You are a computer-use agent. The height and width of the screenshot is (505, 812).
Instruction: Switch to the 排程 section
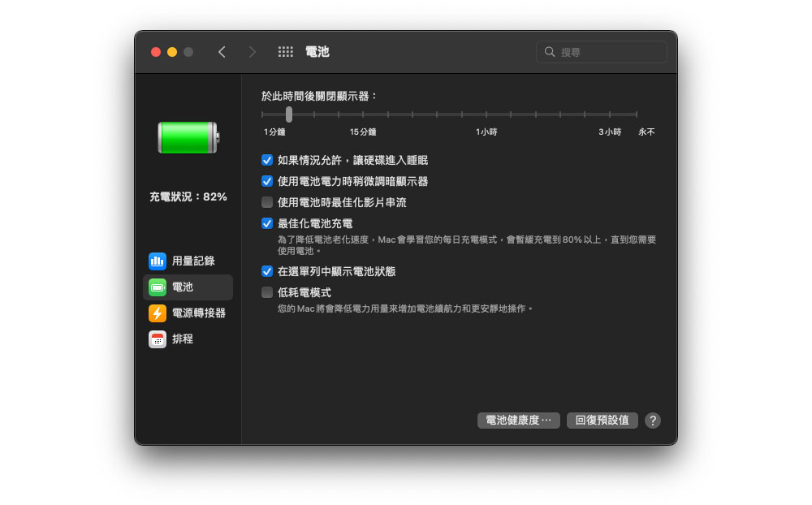(183, 339)
